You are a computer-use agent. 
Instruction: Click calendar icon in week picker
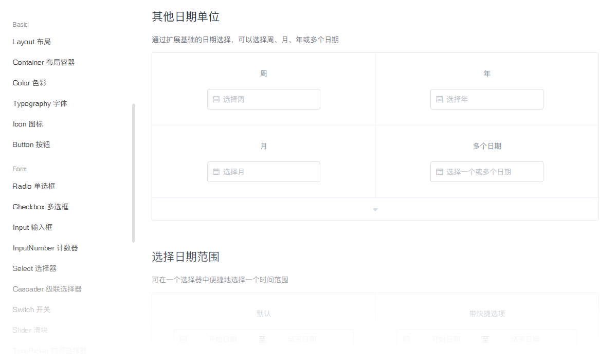click(216, 99)
